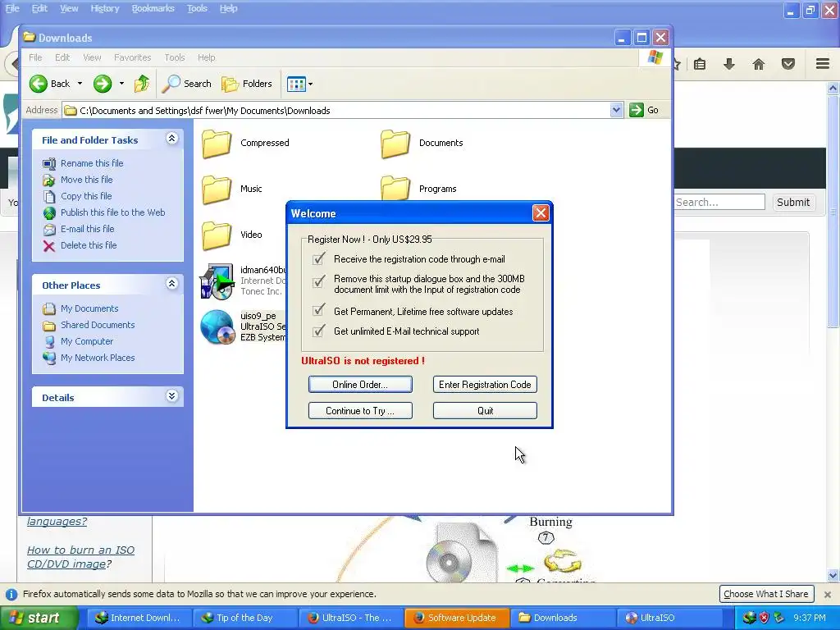Viewport: 840px width, 630px height.
Task: Select the Compressed folder icon
Action: pyautogui.click(x=217, y=144)
